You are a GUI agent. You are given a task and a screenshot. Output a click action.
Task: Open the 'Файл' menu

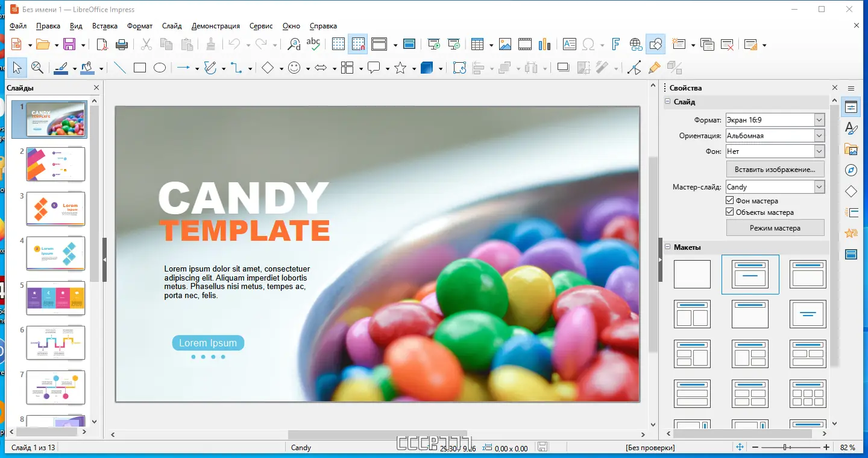point(18,26)
